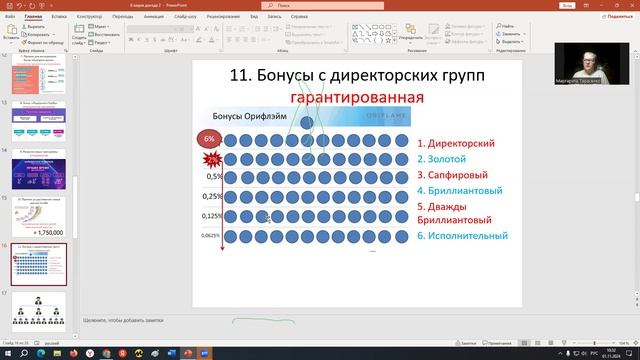Image resolution: width=640 pixels, height=360 pixels.
Task: Open Layout dropdown (Макет)
Action: point(98,27)
